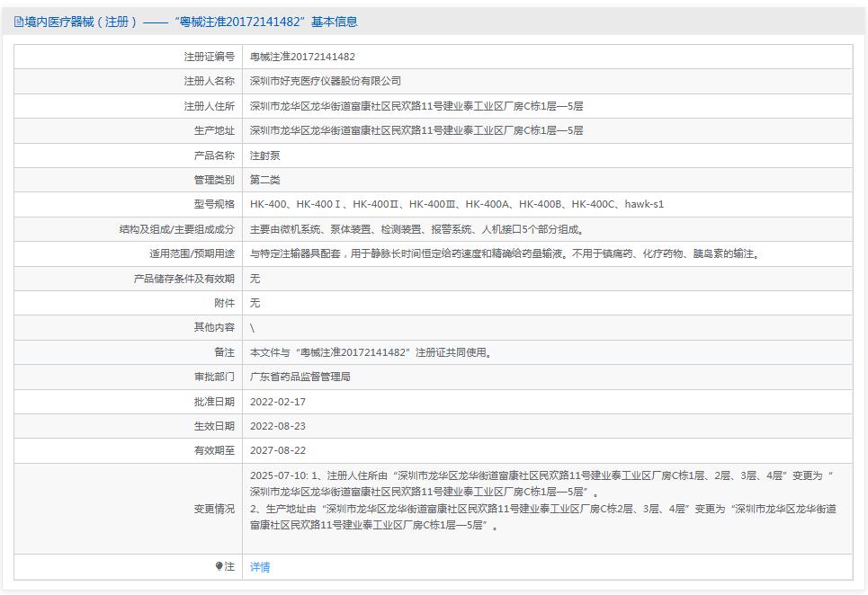Click the 管理类别 label
This screenshot has width=868, height=595.
tap(214, 180)
